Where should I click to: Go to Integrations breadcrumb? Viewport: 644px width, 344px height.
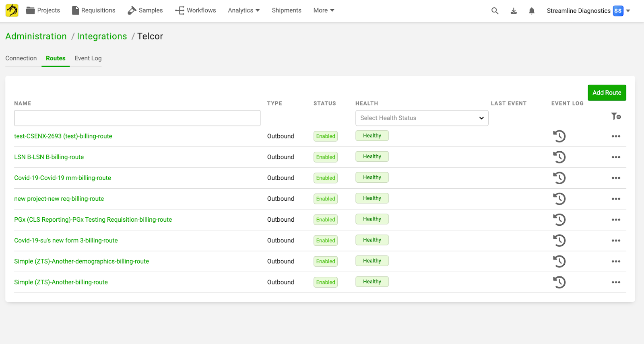click(102, 36)
